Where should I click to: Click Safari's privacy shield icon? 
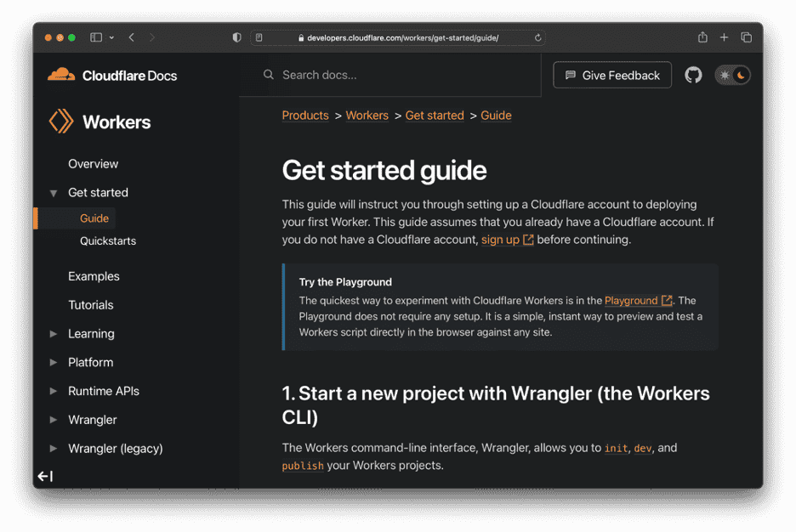point(237,37)
